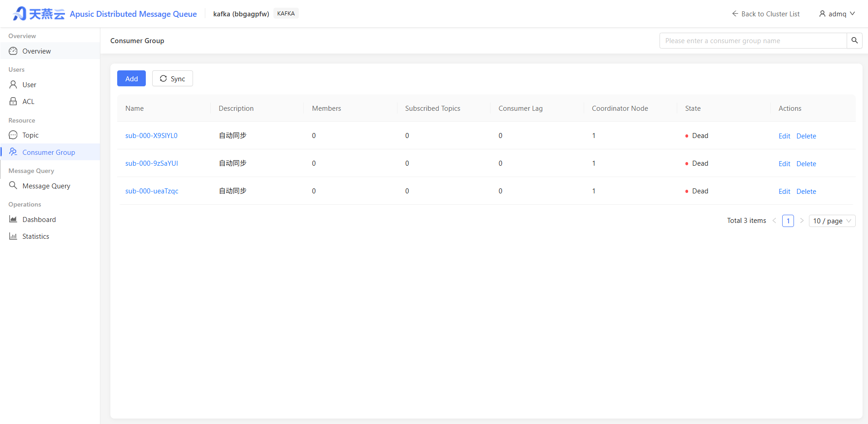Click the search magnifier button

854,40
